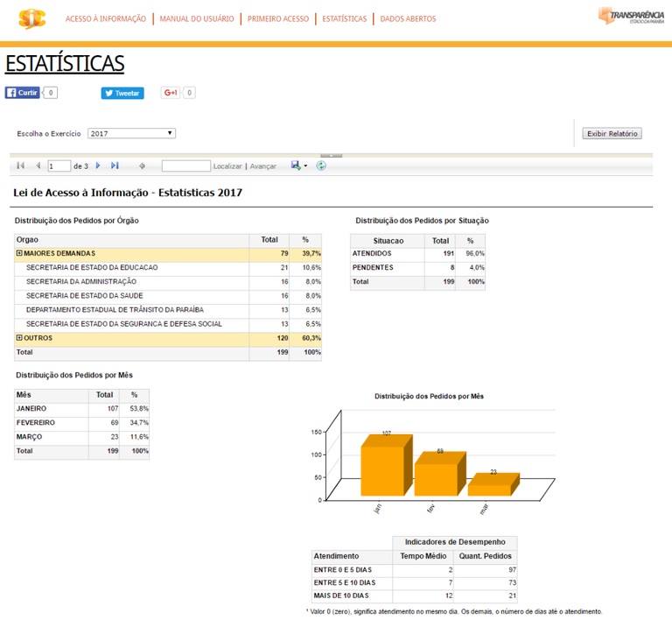
Task: Click the back to parent report icon
Action: tap(142, 166)
